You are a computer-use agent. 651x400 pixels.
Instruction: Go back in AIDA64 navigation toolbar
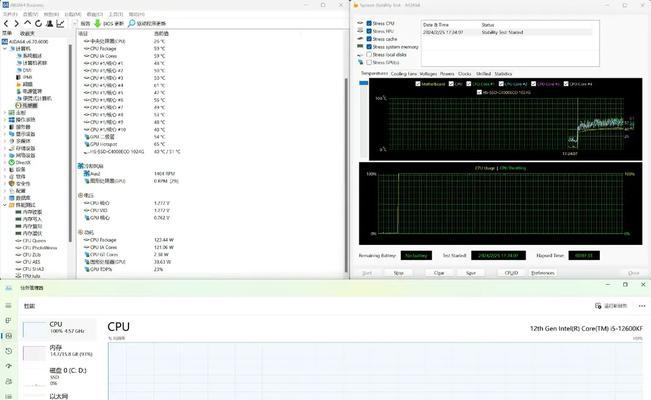[x=6, y=24]
